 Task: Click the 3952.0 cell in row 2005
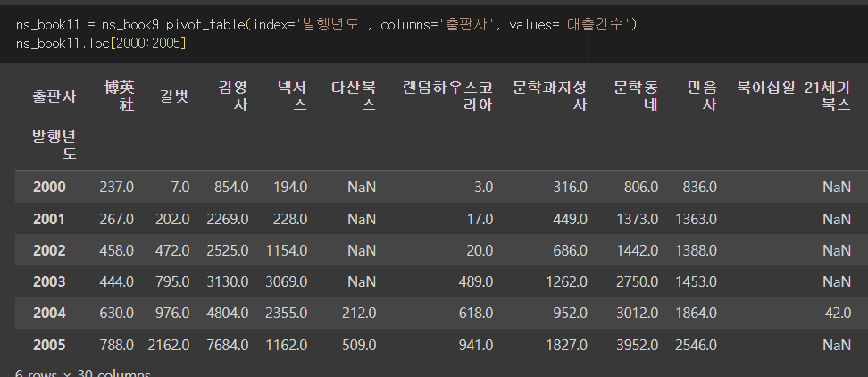638,346
